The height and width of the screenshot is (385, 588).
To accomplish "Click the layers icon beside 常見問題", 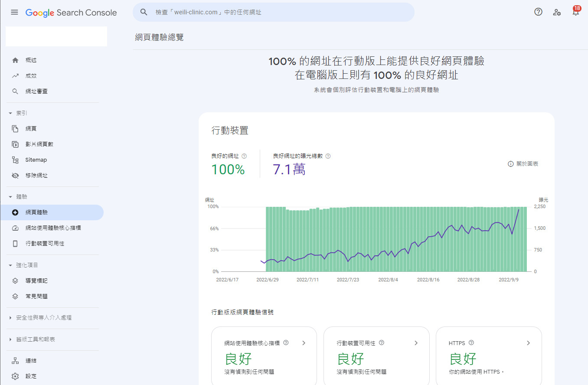I will pos(16,297).
